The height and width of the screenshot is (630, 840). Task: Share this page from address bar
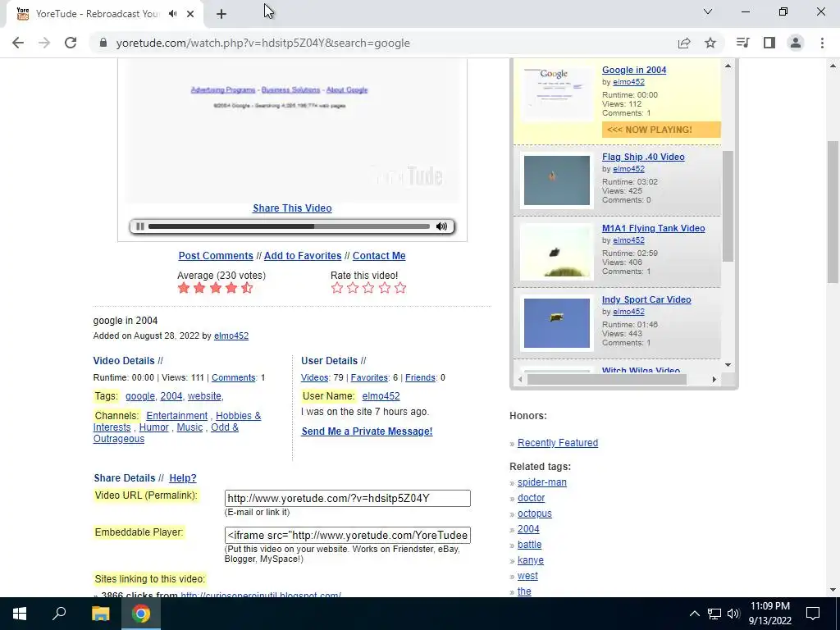[684, 43]
